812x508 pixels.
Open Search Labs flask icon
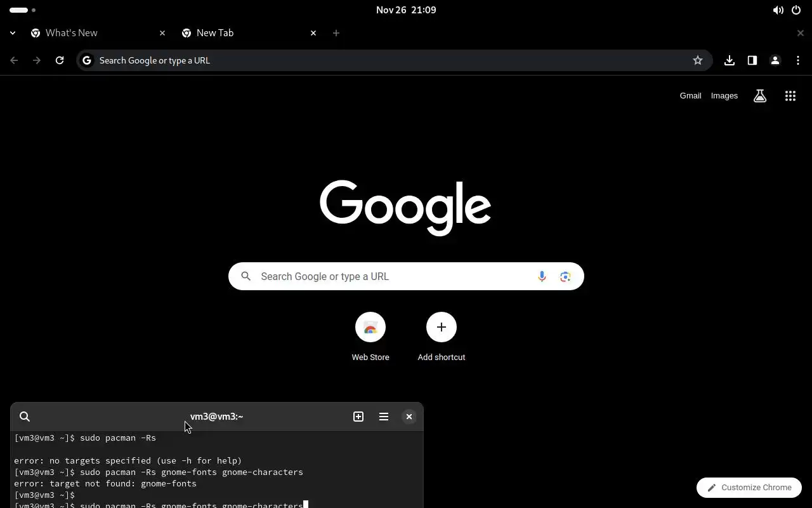[x=760, y=96]
